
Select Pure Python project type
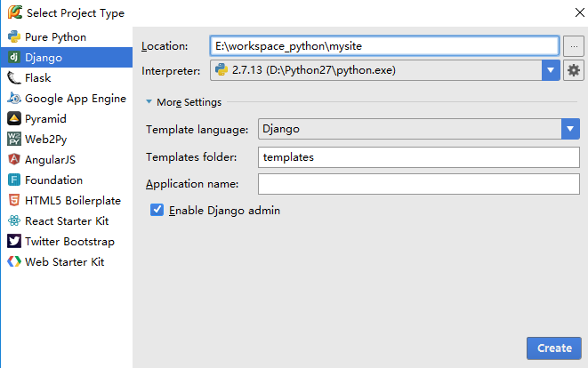(x=67, y=36)
